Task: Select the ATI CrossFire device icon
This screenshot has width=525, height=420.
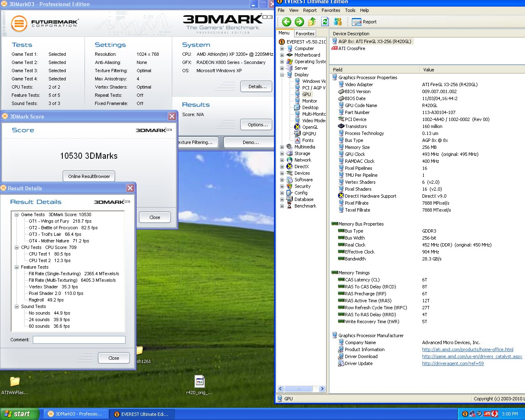Action: tap(335, 48)
